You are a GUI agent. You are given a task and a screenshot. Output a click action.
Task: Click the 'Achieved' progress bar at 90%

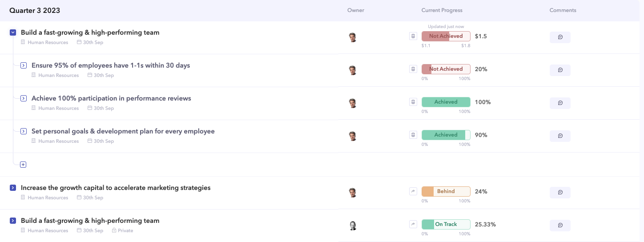pos(446,135)
